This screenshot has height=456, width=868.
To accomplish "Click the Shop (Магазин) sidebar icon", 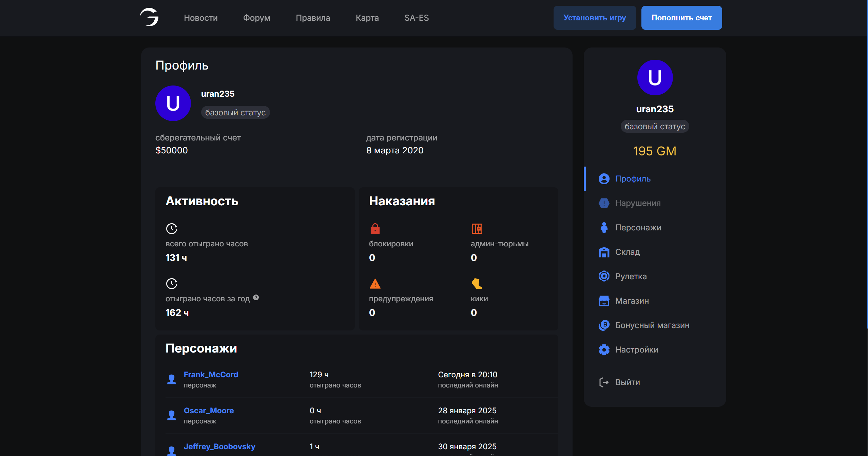I will [x=604, y=301].
